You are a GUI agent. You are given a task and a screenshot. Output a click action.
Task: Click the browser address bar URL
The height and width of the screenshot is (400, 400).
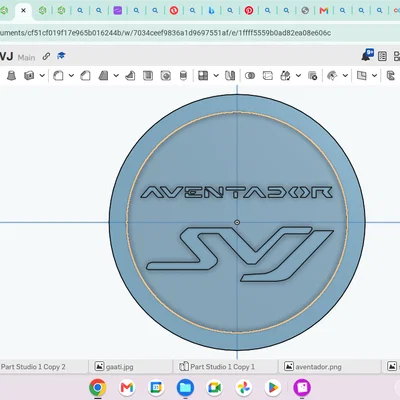166,33
